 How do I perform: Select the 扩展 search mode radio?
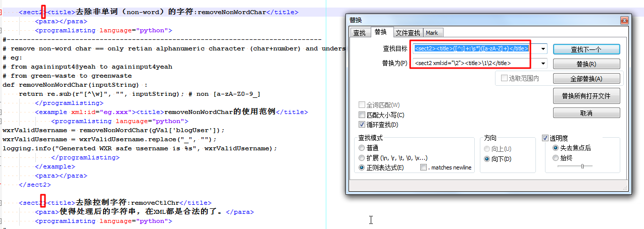362,158
